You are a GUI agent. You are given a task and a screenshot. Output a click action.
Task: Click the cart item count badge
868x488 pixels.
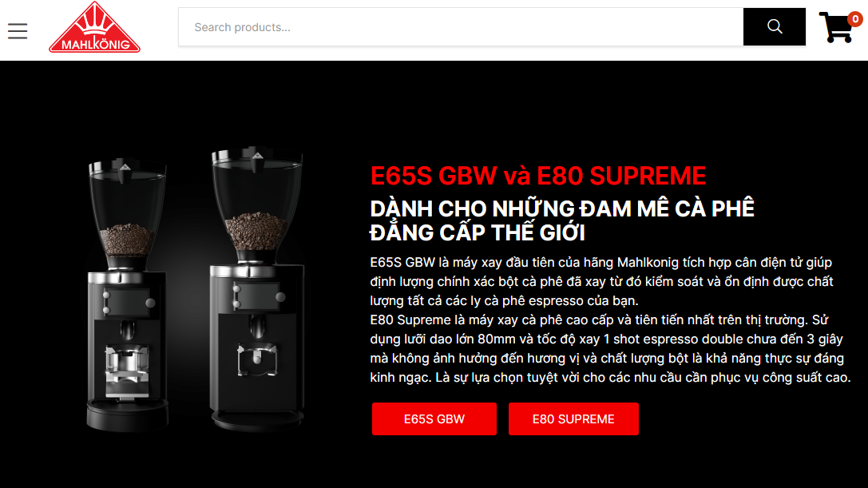(x=855, y=19)
